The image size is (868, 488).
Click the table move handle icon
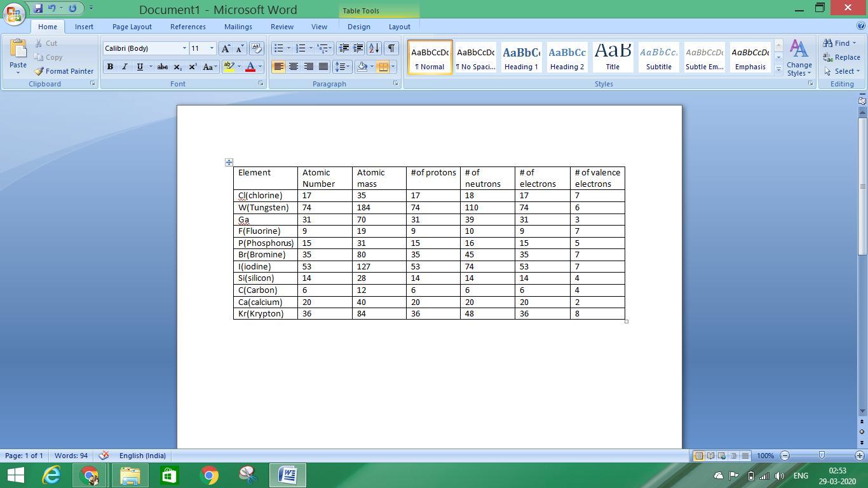tap(229, 163)
